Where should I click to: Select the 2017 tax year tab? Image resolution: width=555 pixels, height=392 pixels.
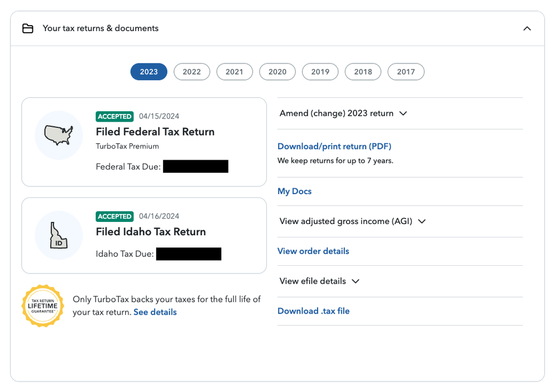tap(406, 71)
